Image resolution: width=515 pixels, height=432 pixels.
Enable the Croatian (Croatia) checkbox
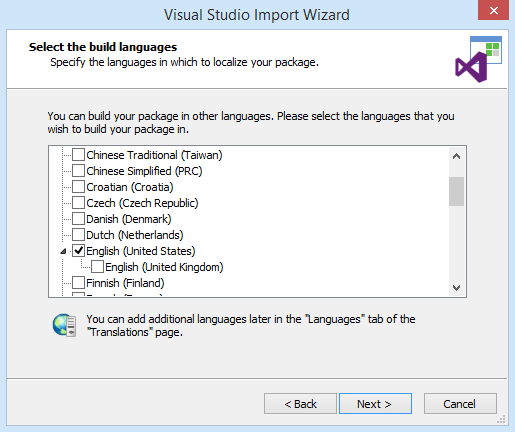click(78, 187)
